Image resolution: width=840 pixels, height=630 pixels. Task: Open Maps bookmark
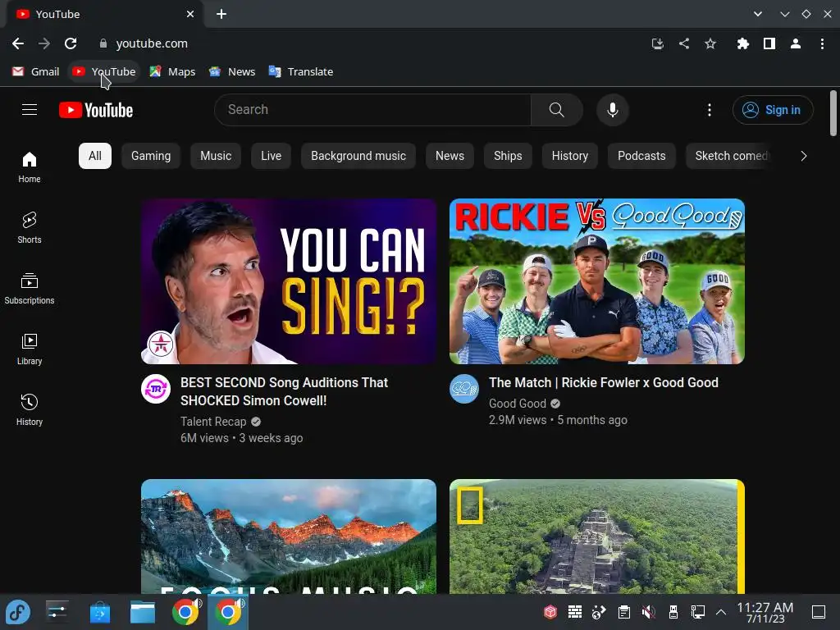pyautogui.click(x=172, y=72)
